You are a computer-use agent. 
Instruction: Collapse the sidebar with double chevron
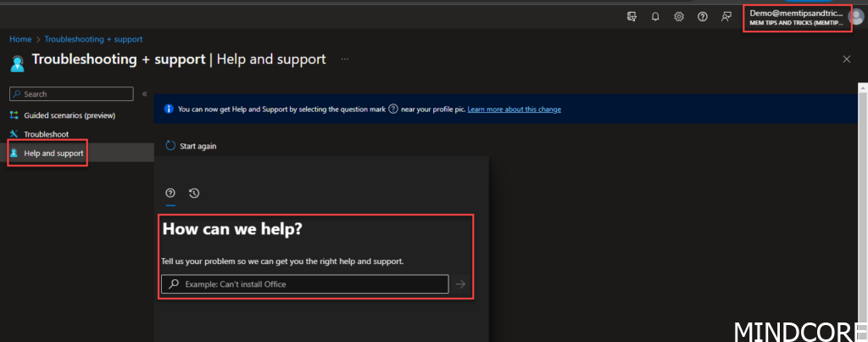[x=144, y=93]
